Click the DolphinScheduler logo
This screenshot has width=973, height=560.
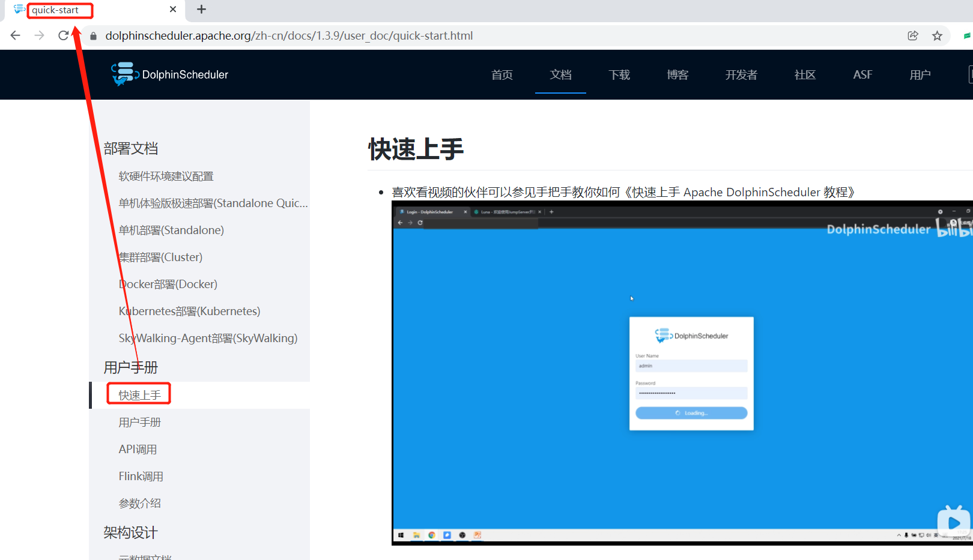[170, 74]
